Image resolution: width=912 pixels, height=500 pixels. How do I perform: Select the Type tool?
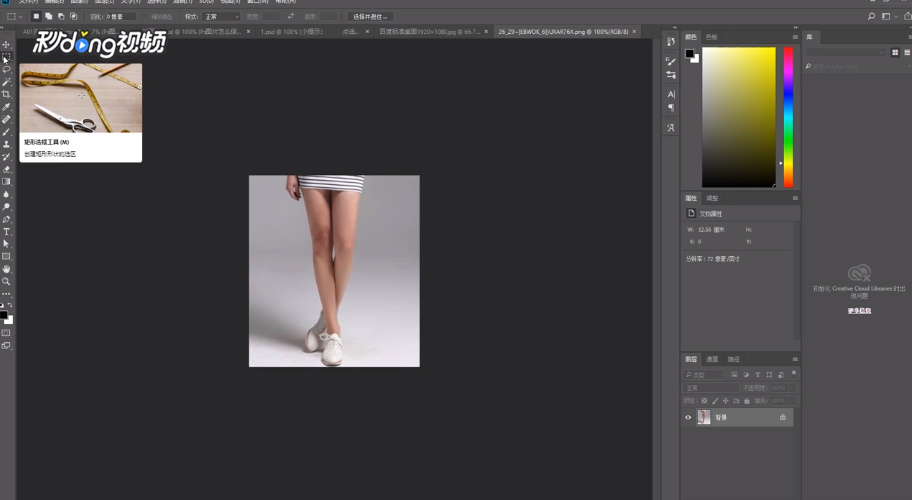[x=6, y=231]
